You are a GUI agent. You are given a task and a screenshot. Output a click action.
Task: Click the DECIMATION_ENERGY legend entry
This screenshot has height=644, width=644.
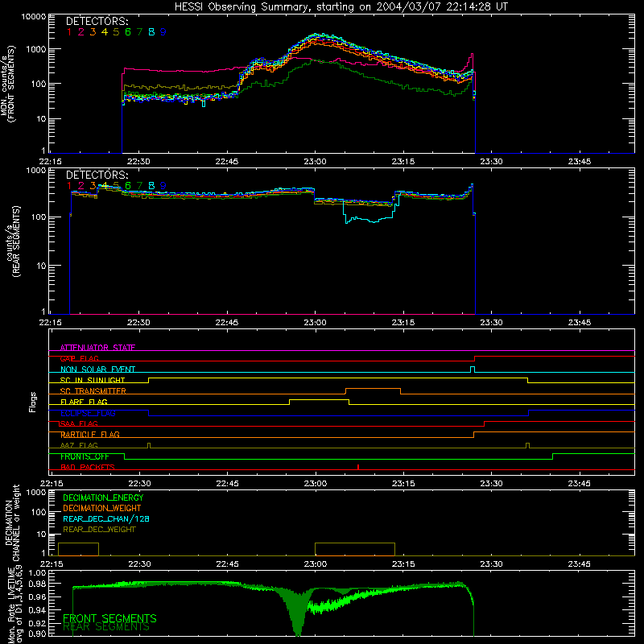pyautogui.click(x=103, y=497)
